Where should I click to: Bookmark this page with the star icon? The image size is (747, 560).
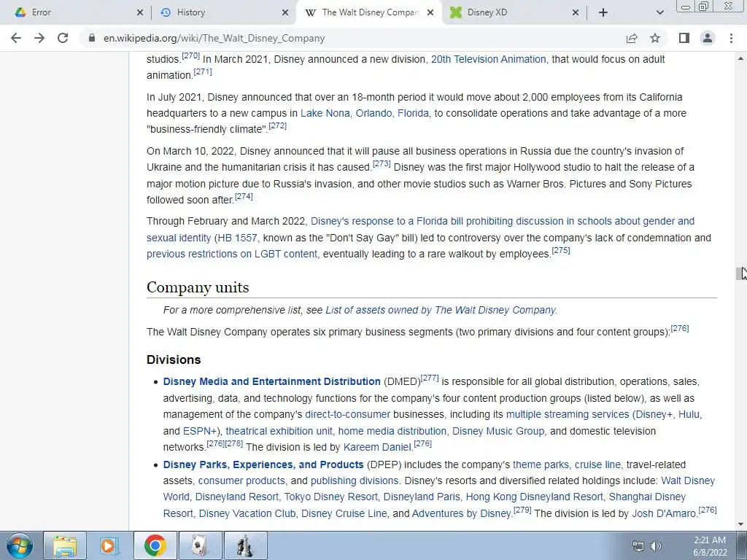(655, 38)
